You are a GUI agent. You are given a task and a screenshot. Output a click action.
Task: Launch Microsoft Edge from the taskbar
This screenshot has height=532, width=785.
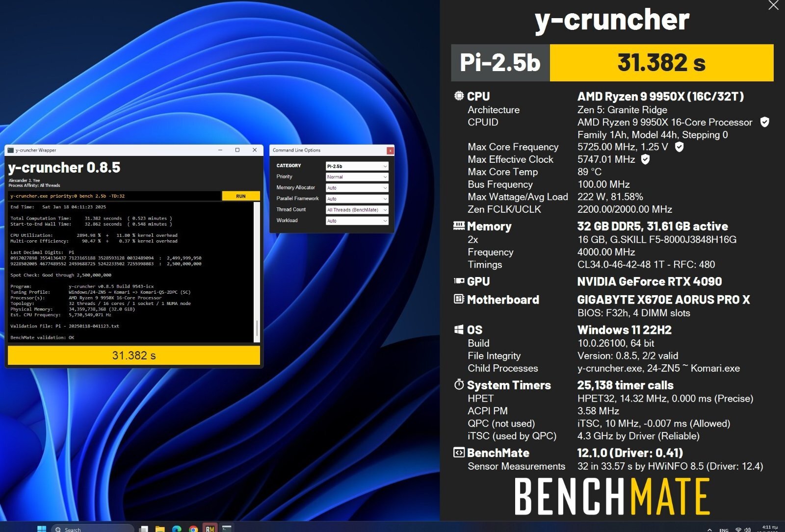(177, 529)
